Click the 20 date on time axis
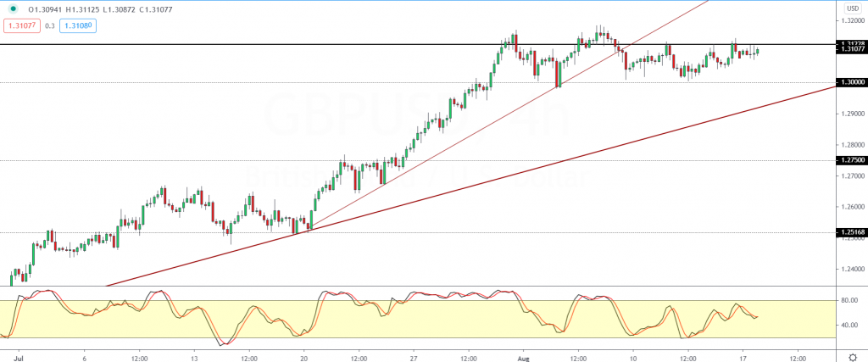Image resolution: width=868 pixels, height=362 pixels. pos(304,358)
